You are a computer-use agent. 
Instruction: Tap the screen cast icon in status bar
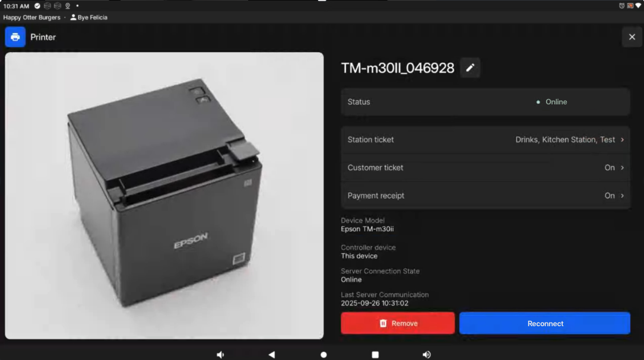click(x=630, y=6)
